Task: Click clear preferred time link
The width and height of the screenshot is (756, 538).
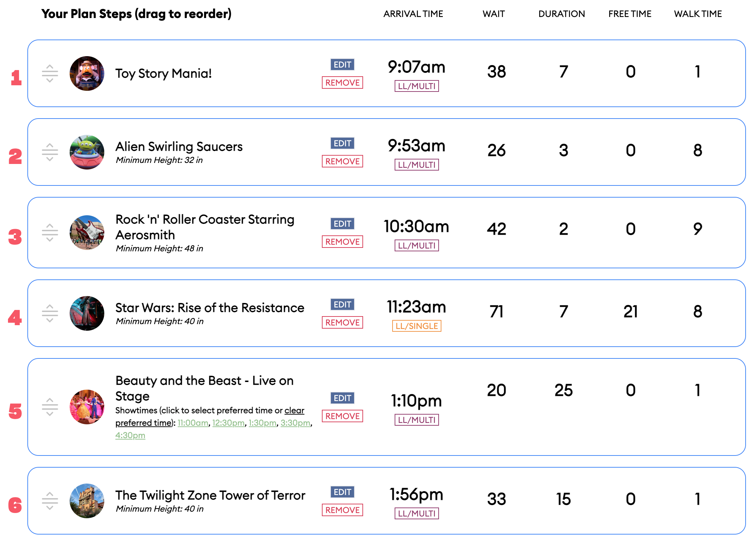Action: coord(294,411)
